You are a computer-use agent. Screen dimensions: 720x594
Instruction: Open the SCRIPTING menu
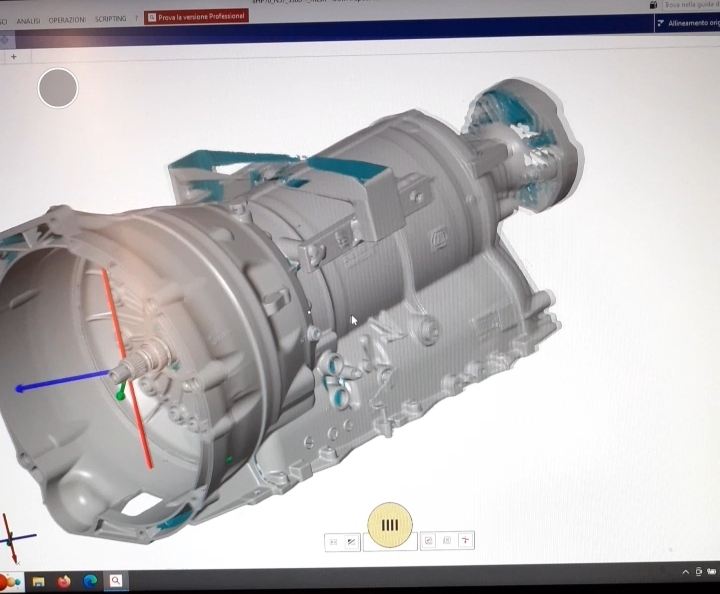coord(111,19)
